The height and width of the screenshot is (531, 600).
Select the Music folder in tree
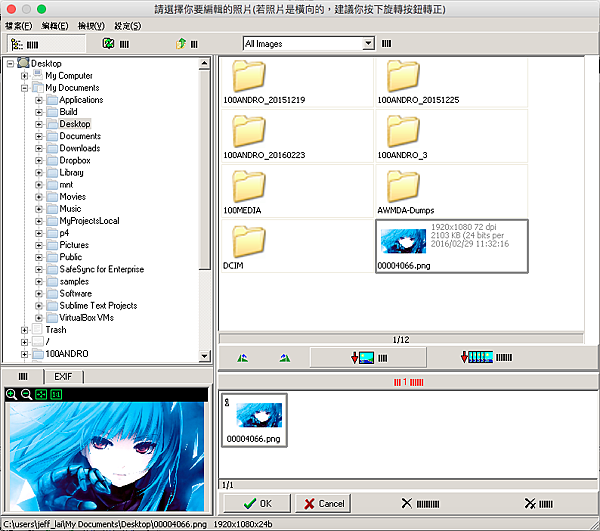coord(70,209)
